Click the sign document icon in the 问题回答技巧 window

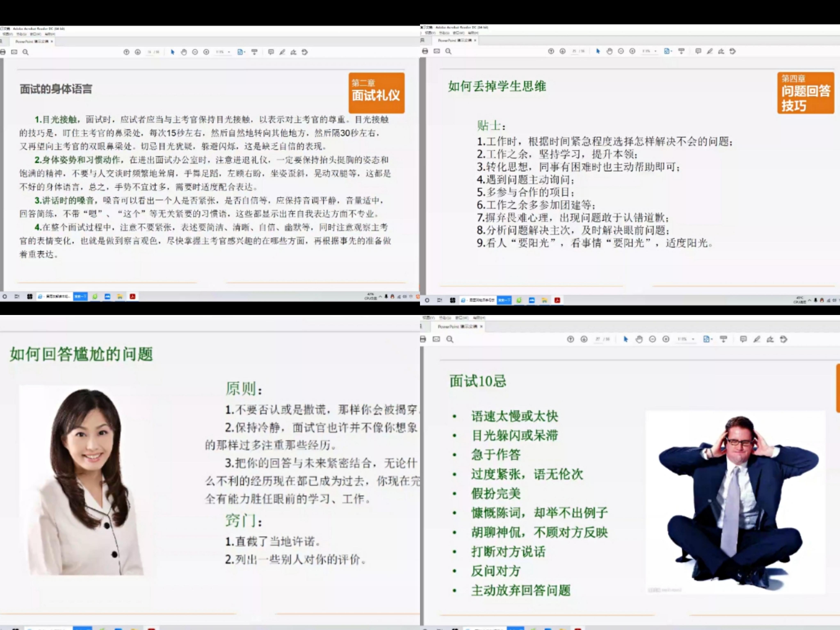pyautogui.click(x=721, y=51)
